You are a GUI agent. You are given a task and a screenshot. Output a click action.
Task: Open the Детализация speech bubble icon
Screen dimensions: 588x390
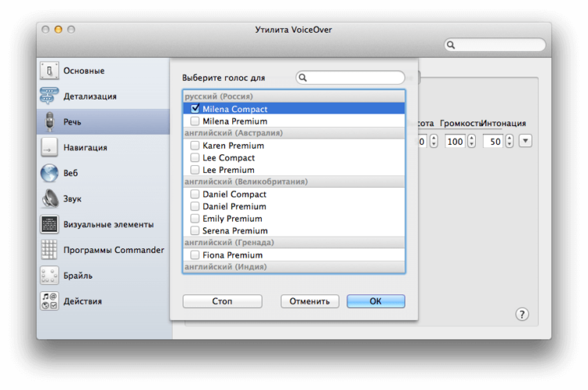click(x=49, y=96)
